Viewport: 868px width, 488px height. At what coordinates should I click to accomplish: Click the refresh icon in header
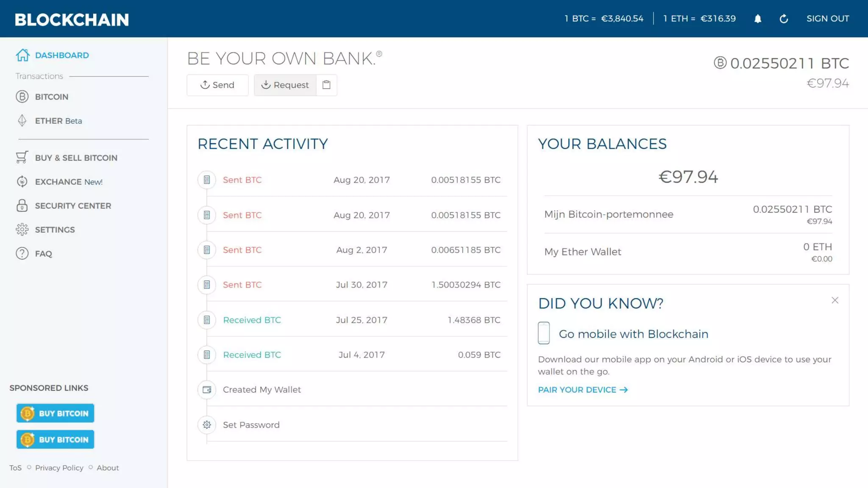tap(784, 19)
